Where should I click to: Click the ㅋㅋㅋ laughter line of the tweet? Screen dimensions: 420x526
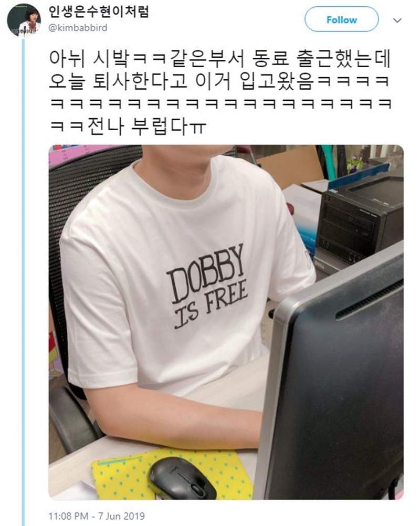pyautogui.click(x=220, y=103)
